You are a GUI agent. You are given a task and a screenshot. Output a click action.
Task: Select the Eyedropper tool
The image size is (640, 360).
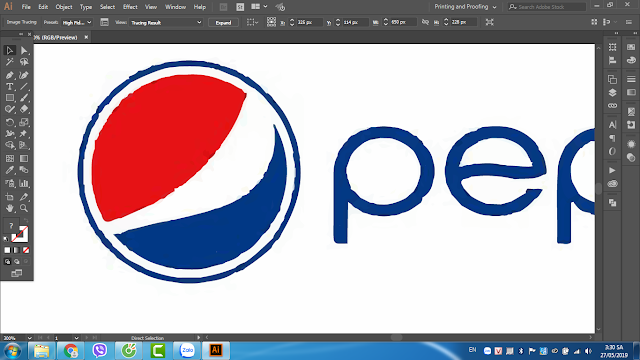[10, 170]
